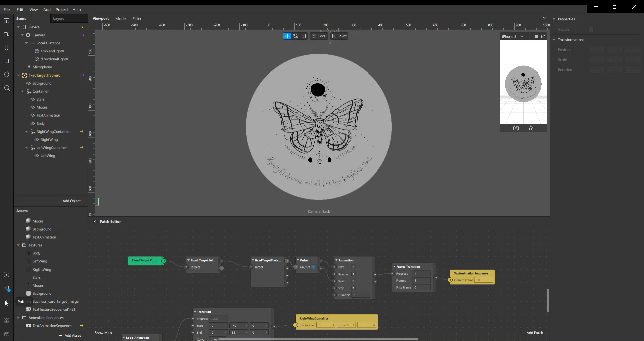Click the Patch Editor horizontal scrollbar
The height and width of the screenshot is (341, 644).
tap(319, 339)
